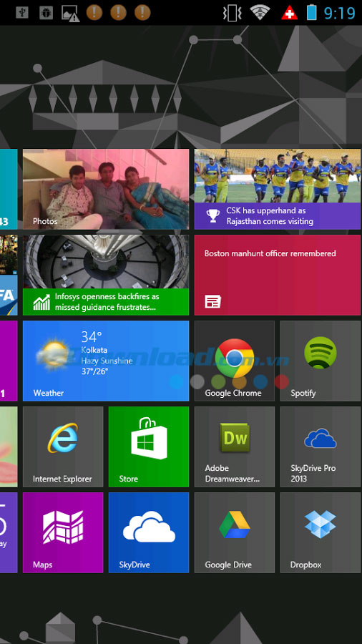This screenshot has height=644, width=362.
Task: Click the 37°/26° forecast text
Action: pyautogui.click(x=97, y=371)
